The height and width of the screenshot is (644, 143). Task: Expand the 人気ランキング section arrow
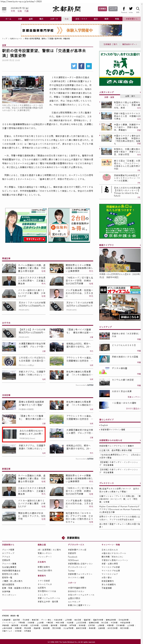[140, 92]
